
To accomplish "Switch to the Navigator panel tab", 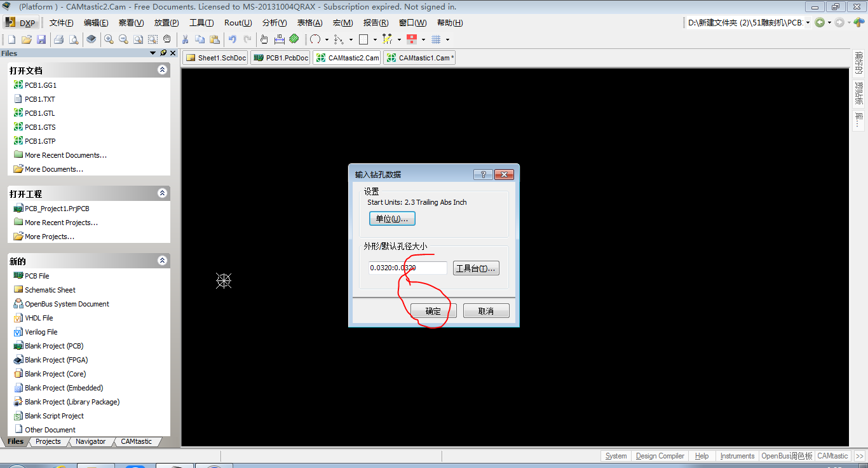I will 90,441.
